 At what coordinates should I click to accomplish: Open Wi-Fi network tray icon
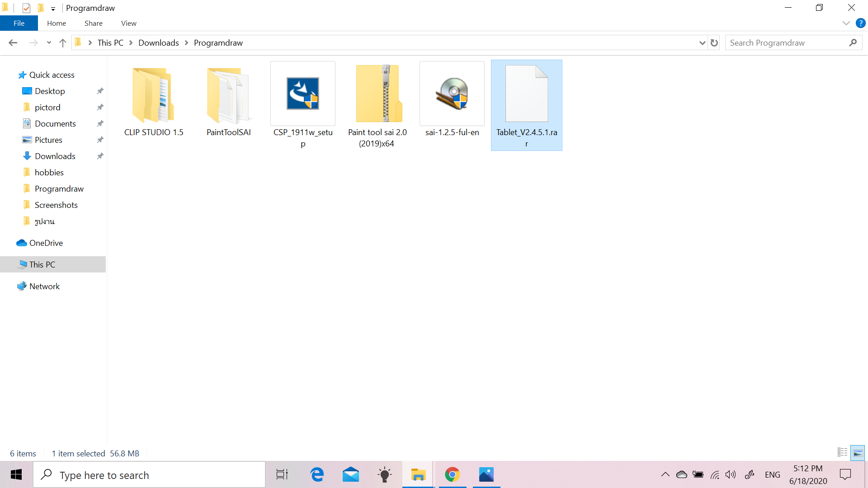715,474
